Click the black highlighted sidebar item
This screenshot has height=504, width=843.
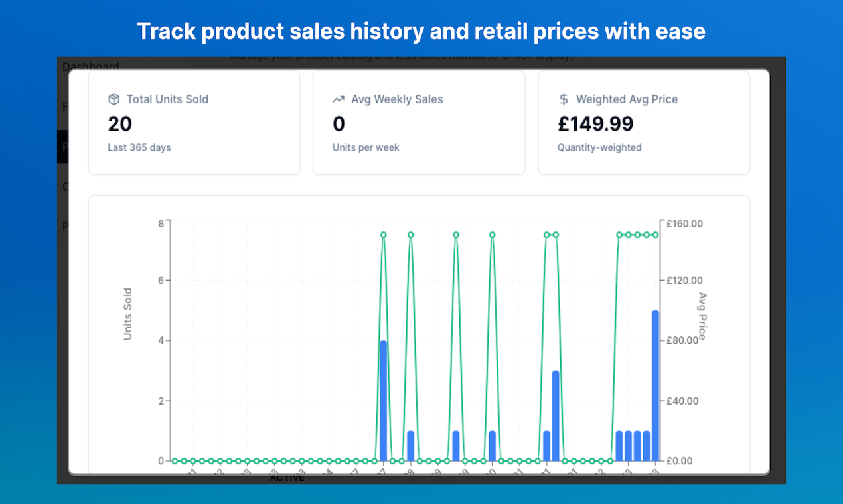(62, 147)
